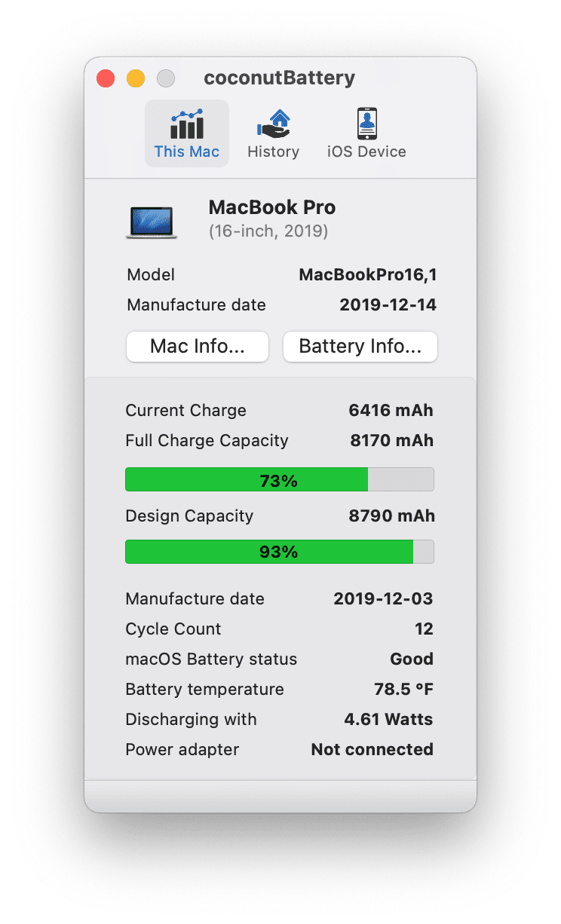Image resolution: width=561 pixels, height=924 pixels.
Task: Click the phone icon for iOS Device
Action: pyautogui.click(x=366, y=121)
